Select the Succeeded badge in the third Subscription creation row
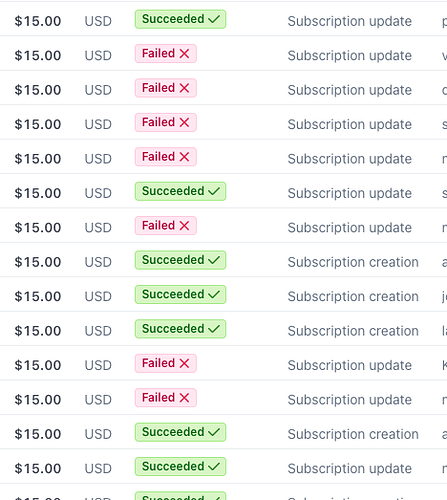The width and height of the screenshot is (447, 500). (x=180, y=329)
